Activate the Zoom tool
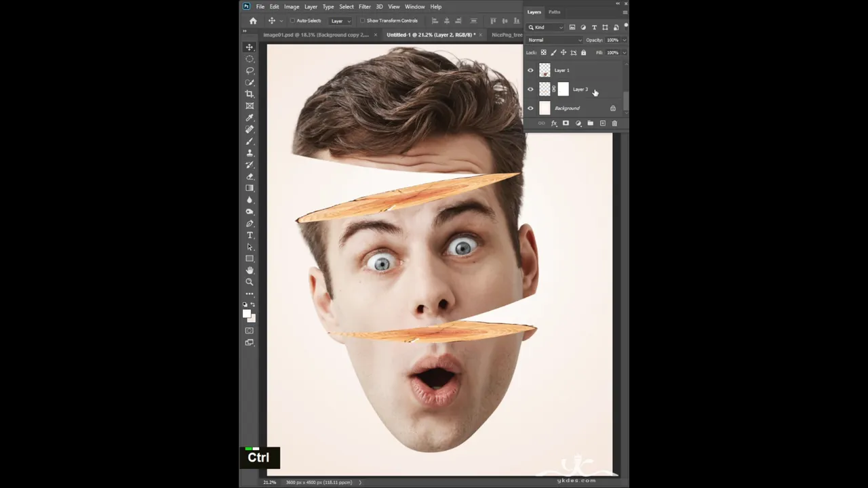Screen dimensions: 868x488 pyautogui.click(x=250, y=282)
